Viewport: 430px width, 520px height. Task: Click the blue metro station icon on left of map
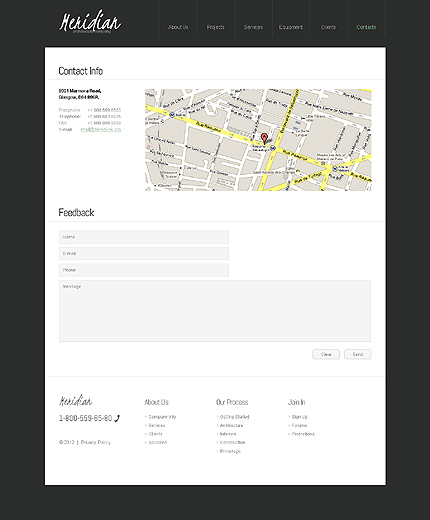tap(172, 115)
